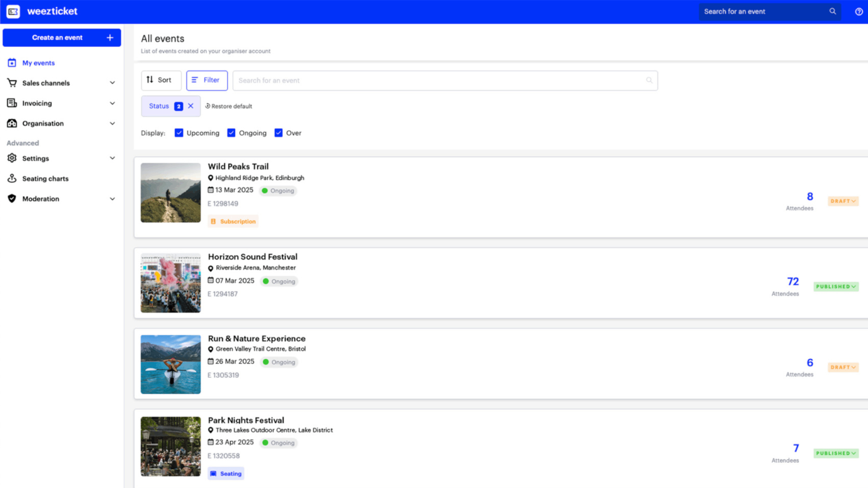The width and height of the screenshot is (868, 488).
Task: Remove the Status filter with X
Action: click(191, 106)
